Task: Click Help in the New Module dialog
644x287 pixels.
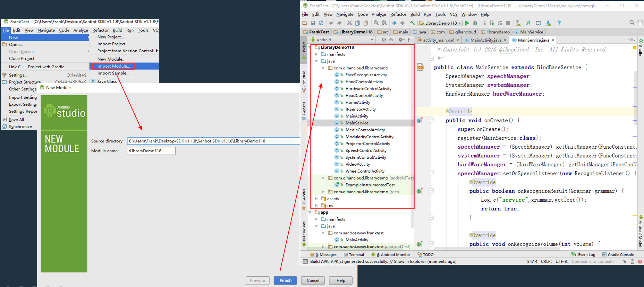Action: tap(341, 280)
